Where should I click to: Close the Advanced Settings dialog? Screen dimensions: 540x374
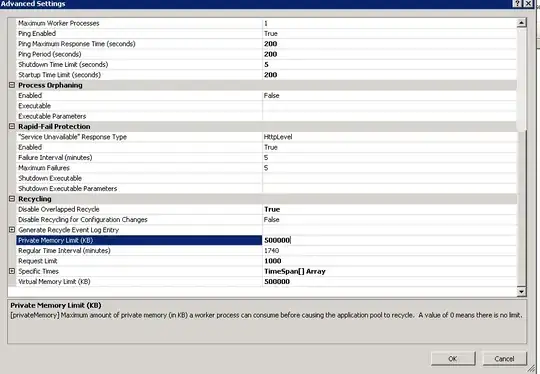point(528,3)
